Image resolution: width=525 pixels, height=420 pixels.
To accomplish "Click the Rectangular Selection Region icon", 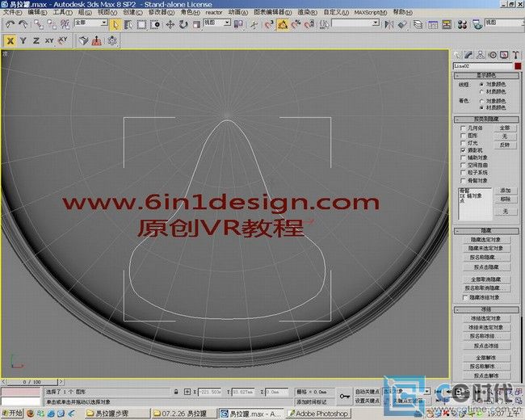I will (141, 24).
